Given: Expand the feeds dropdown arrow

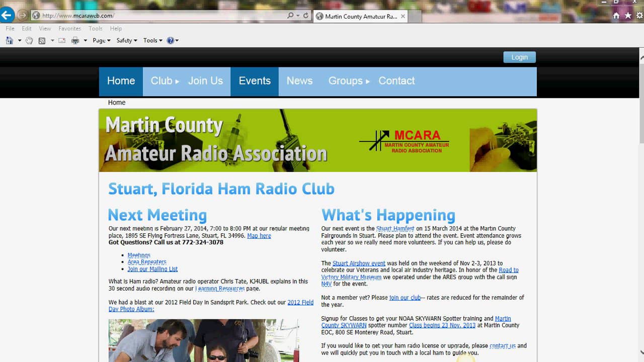Looking at the screenshot, I should [x=52, y=41].
